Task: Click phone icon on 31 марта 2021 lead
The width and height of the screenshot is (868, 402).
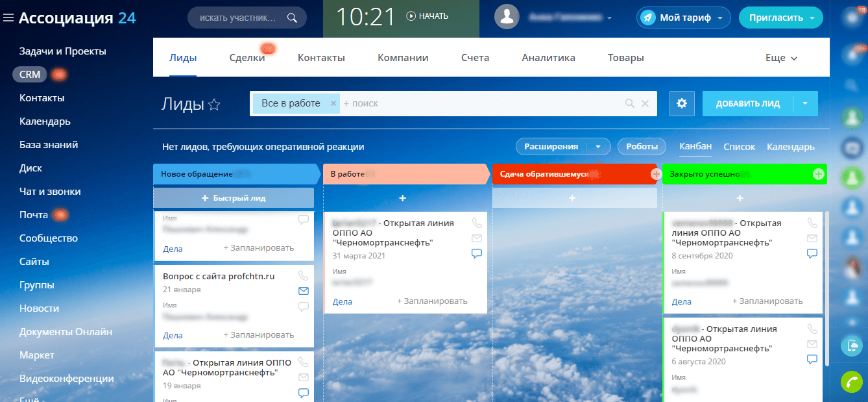Action: (477, 223)
